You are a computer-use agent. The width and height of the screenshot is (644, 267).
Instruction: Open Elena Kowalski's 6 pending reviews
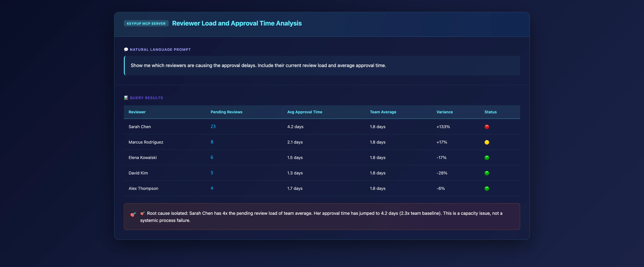coord(212,157)
